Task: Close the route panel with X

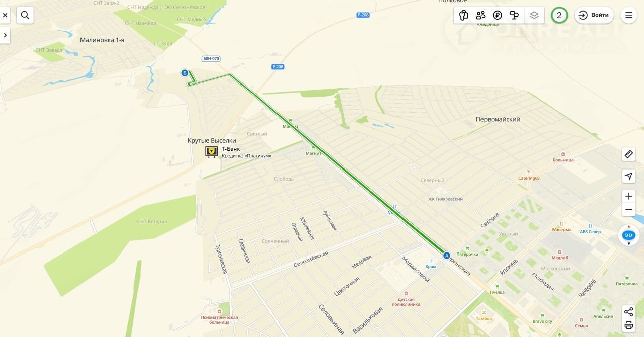Action: click(x=5, y=15)
